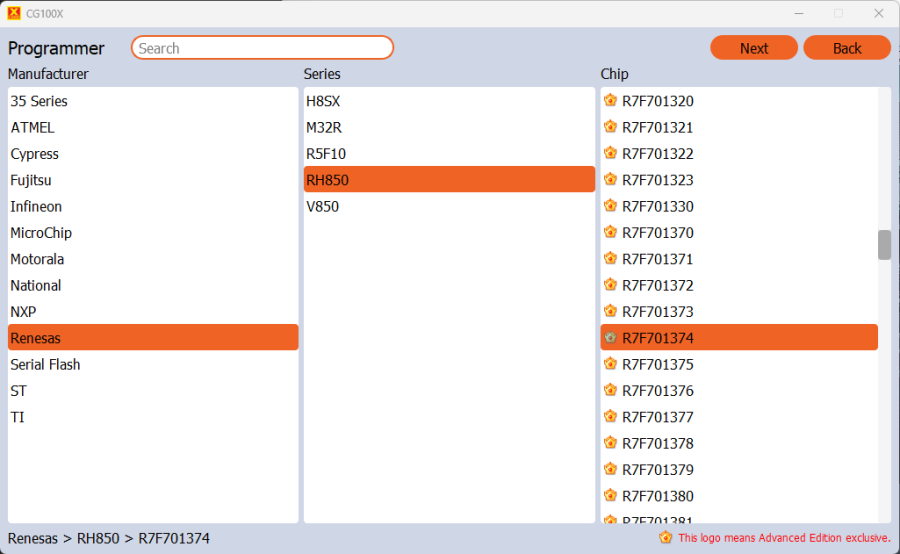The height and width of the screenshot is (554, 900).
Task: Click the icon beside selected chip R7F701374
Action: 610,338
